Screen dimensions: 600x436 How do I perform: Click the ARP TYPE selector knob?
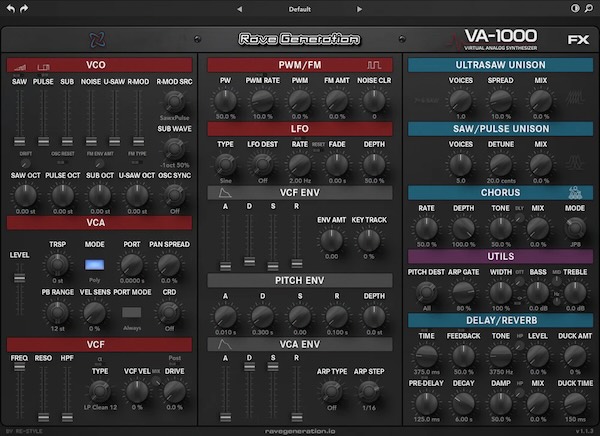pos(332,391)
